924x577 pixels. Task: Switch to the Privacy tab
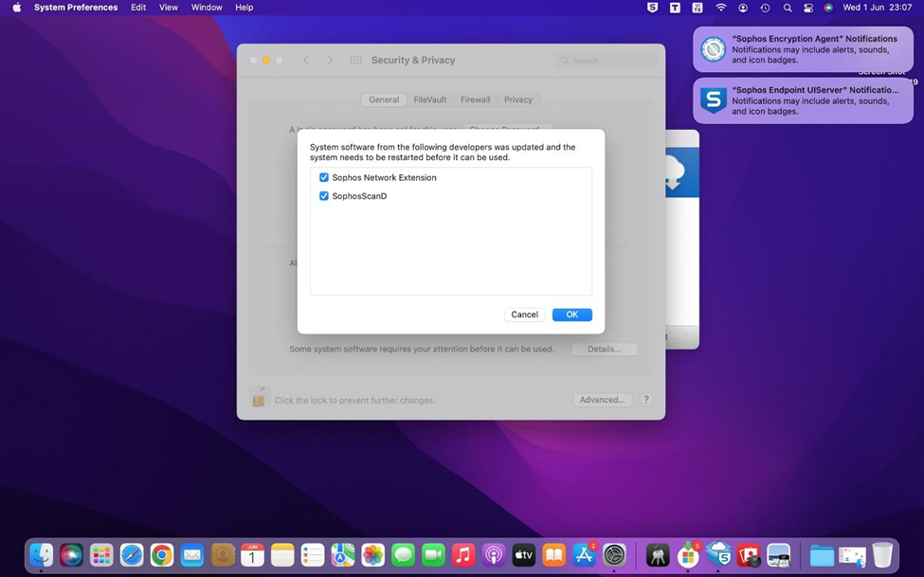[518, 99]
